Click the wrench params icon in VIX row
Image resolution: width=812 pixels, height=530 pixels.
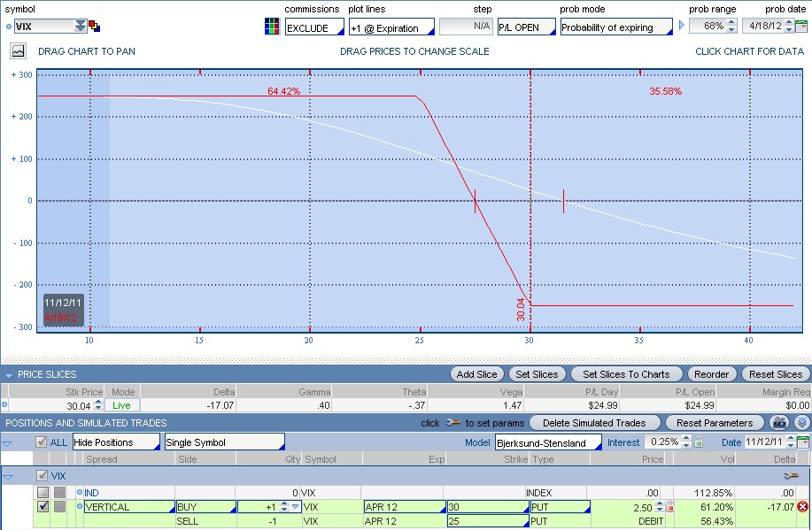coord(791,476)
